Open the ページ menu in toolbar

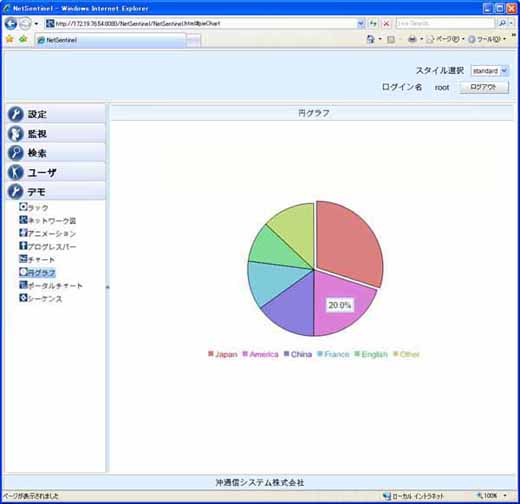tap(446, 39)
